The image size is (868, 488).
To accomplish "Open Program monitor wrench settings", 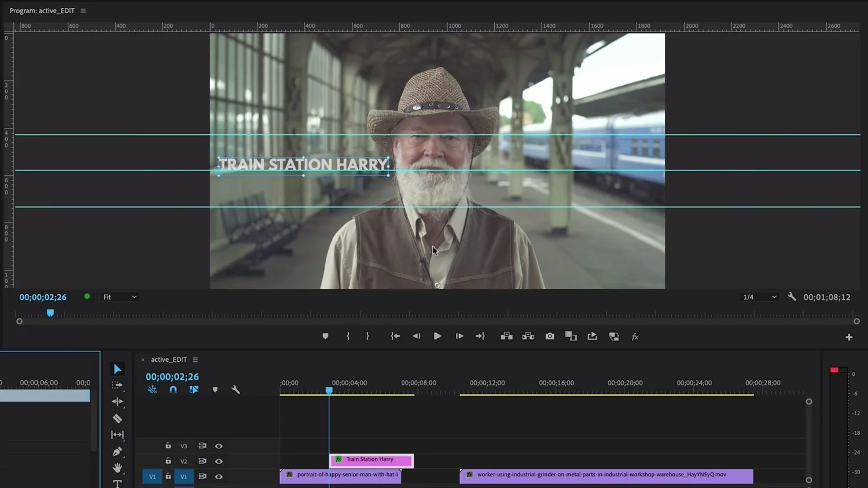I will (792, 297).
